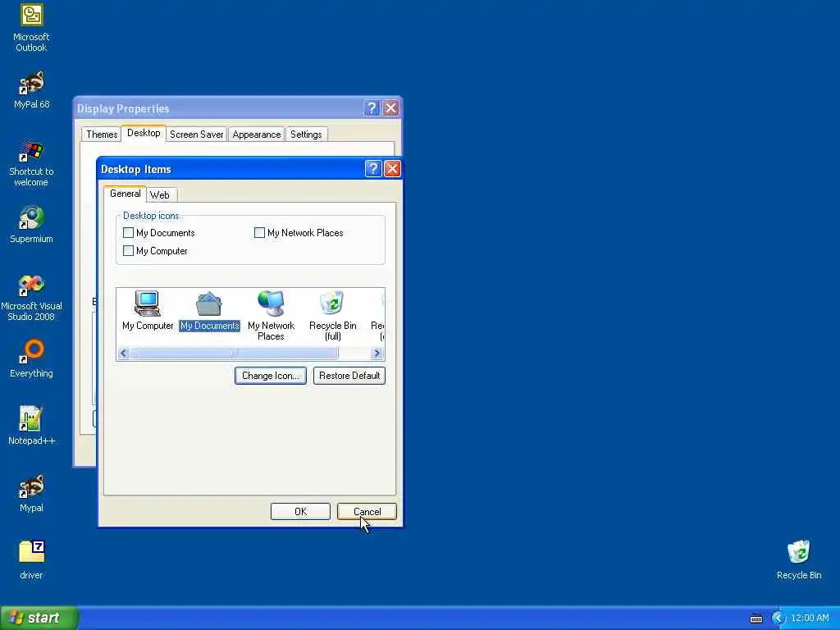
Task: Enable My Documents desktop icon checkbox
Action: pos(128,232)
